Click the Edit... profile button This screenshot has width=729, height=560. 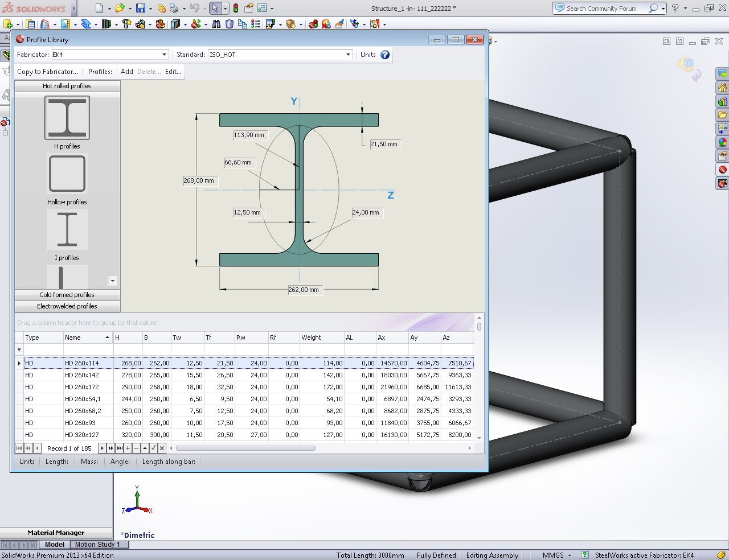click(173, 72)
